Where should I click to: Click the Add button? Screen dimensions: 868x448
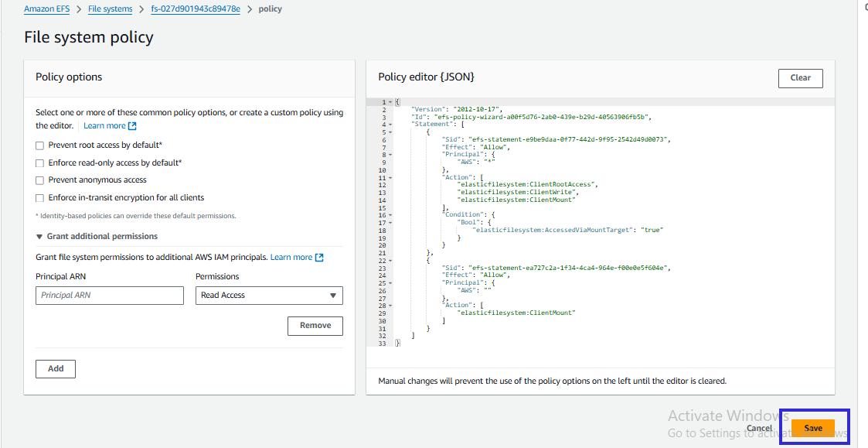(x=56, y=369)
